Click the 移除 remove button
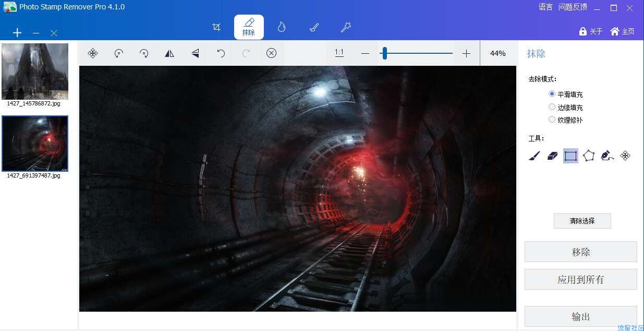The image size is (644, 331). 581,252
